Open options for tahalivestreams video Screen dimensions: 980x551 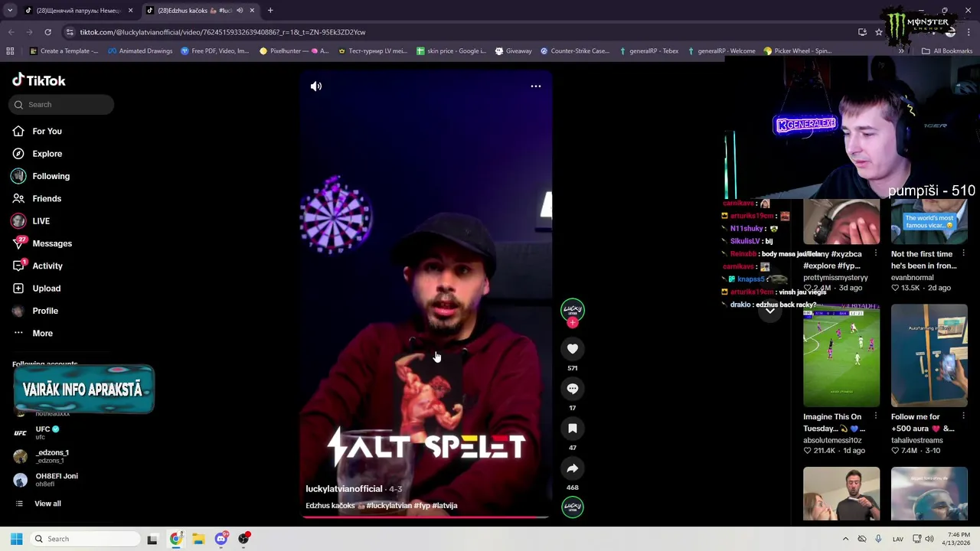[963, 417]
